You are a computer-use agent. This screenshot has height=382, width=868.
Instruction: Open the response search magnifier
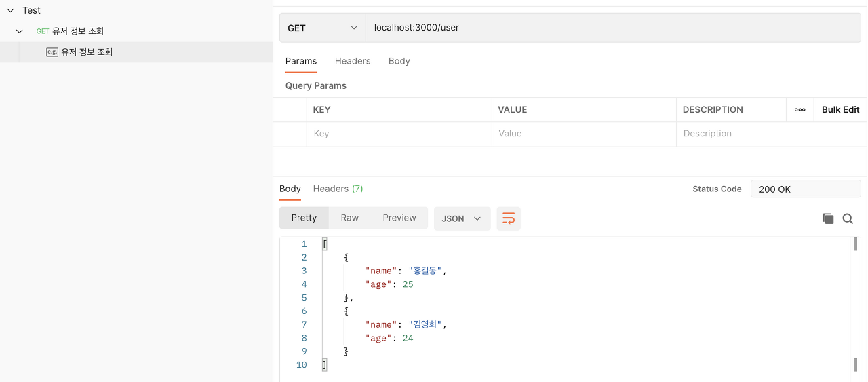point(848,218)
